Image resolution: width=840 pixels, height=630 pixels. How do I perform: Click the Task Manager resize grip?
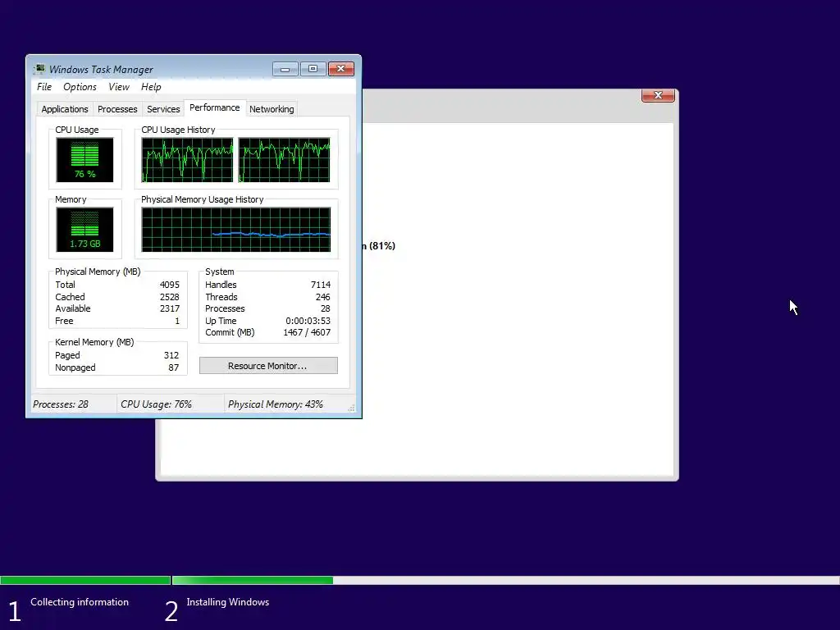pos(351,409)
